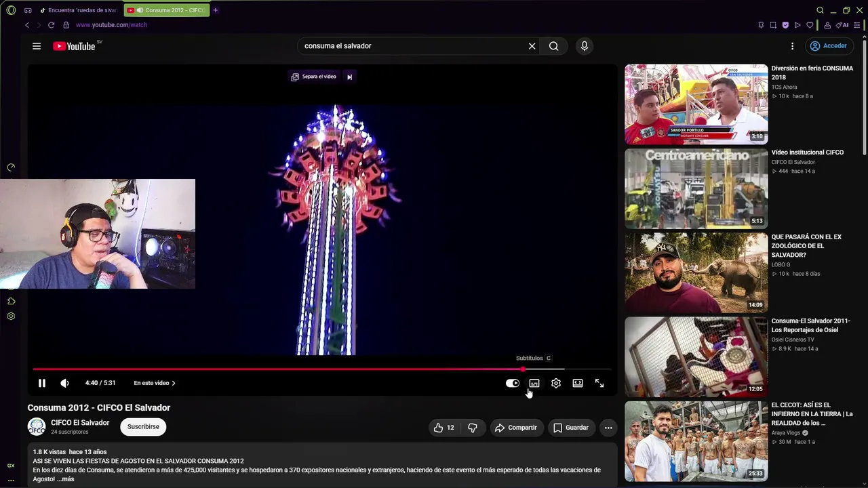868x488 pixels.
Task: Pause the video
Action: [x=41, y=383]
